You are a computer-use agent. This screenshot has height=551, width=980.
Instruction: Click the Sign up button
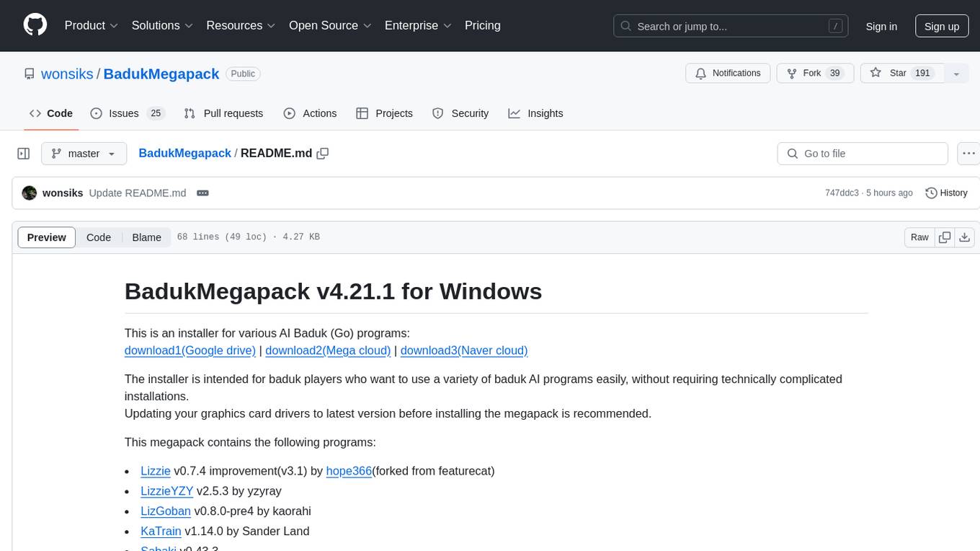coord(942,26)
